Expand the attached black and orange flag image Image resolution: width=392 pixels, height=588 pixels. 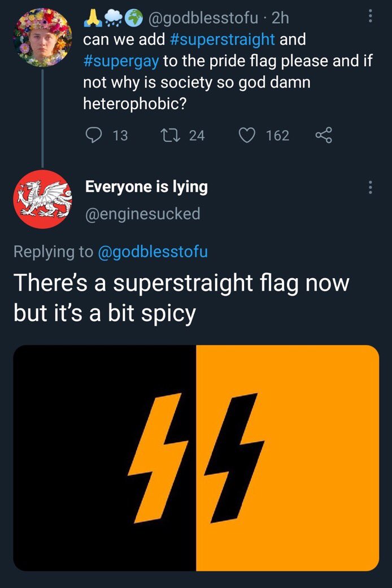coord(196,457)
